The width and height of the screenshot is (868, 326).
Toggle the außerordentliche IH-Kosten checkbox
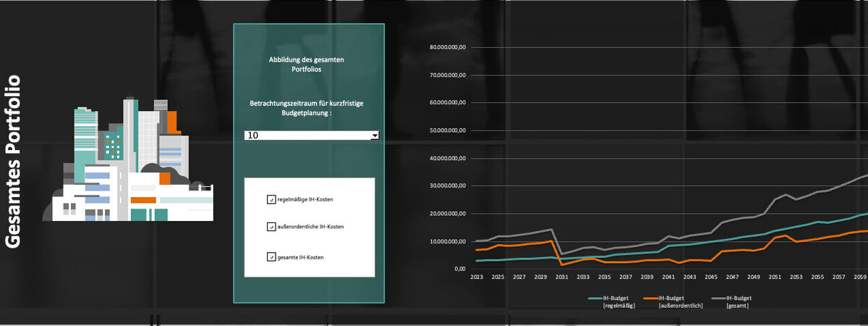[271, 227]
